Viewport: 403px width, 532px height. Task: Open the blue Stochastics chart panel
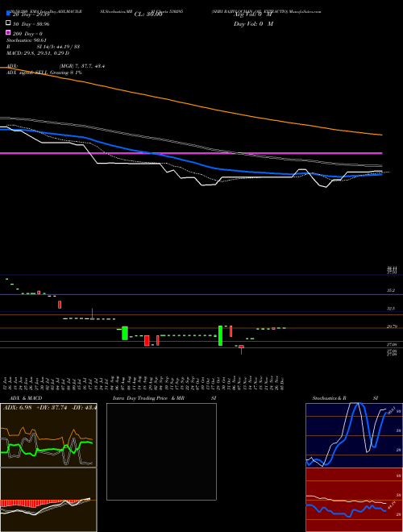(354, 435)
